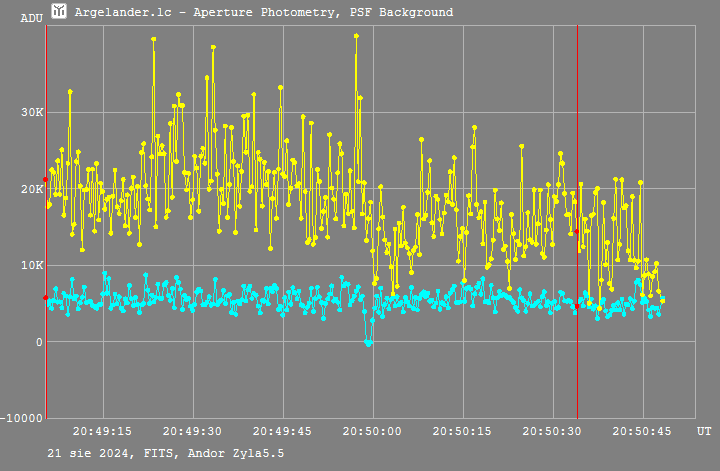Click the -10000 y-axis label
720x471 pixels.
pyautogui.click(x=22, y=418)
